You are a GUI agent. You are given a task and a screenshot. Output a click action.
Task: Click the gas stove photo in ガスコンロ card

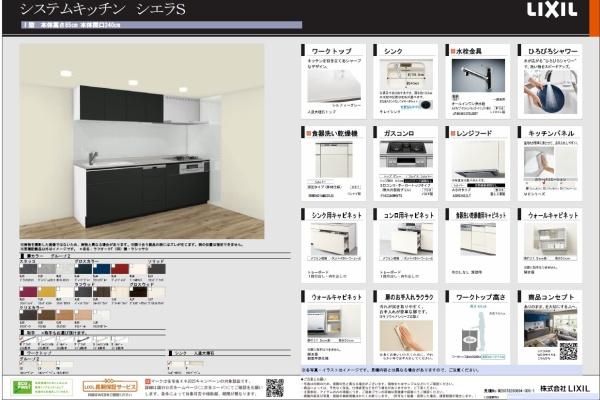pyautogui.click(x=406, y=153)
